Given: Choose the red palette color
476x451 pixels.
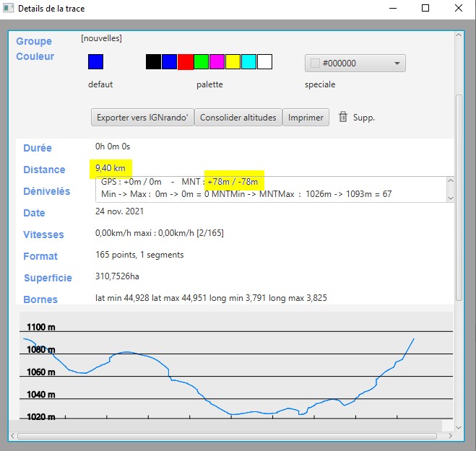Looking at the screenshot, I should coord(185,62).
